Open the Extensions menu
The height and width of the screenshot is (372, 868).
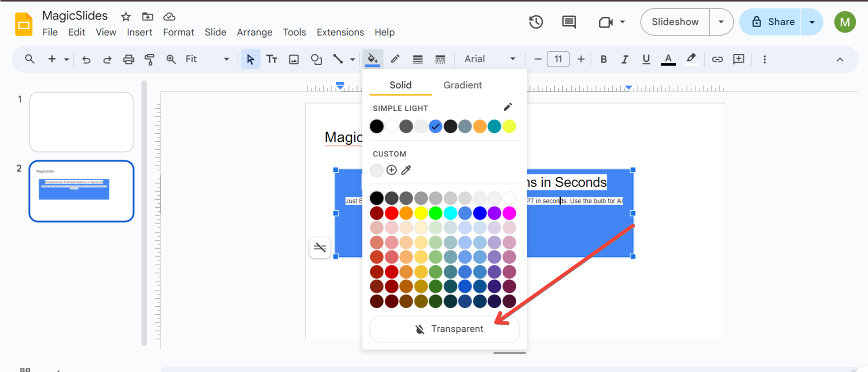[340, 32]
